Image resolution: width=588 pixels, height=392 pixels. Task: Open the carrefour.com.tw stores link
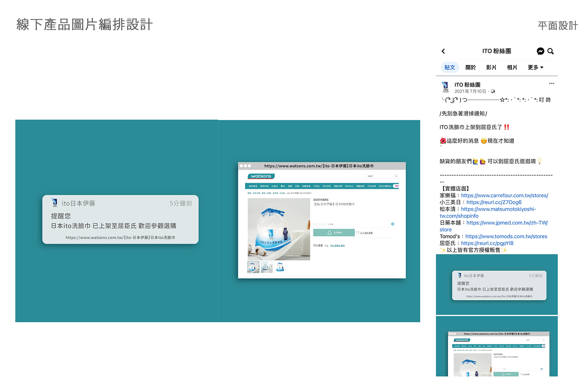tap(505, 195)
